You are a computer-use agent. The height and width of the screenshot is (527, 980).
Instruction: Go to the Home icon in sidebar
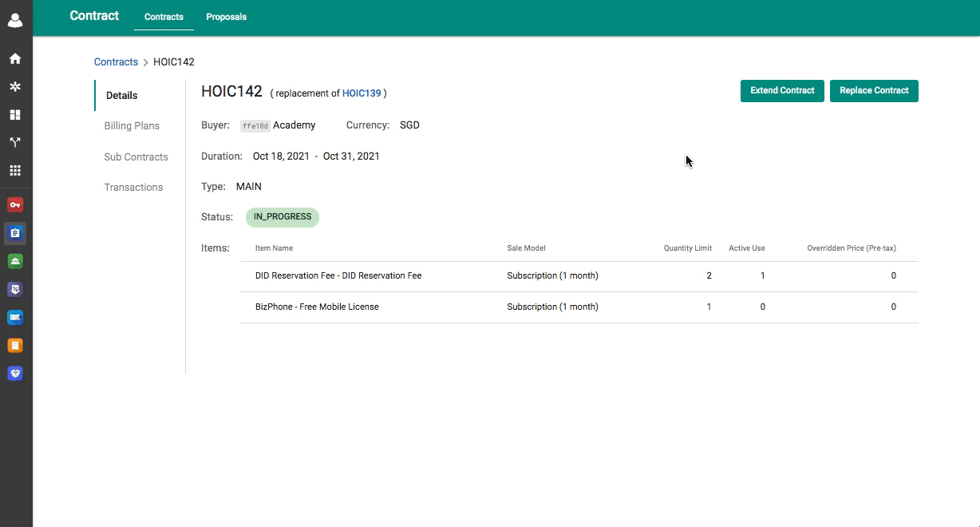15,58
